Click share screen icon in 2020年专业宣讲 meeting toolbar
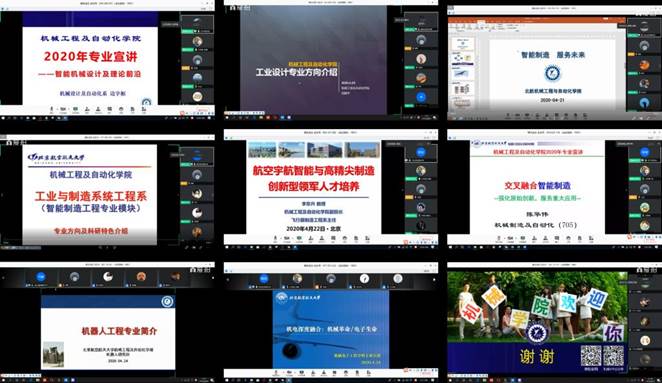 [x=75, y=109]
